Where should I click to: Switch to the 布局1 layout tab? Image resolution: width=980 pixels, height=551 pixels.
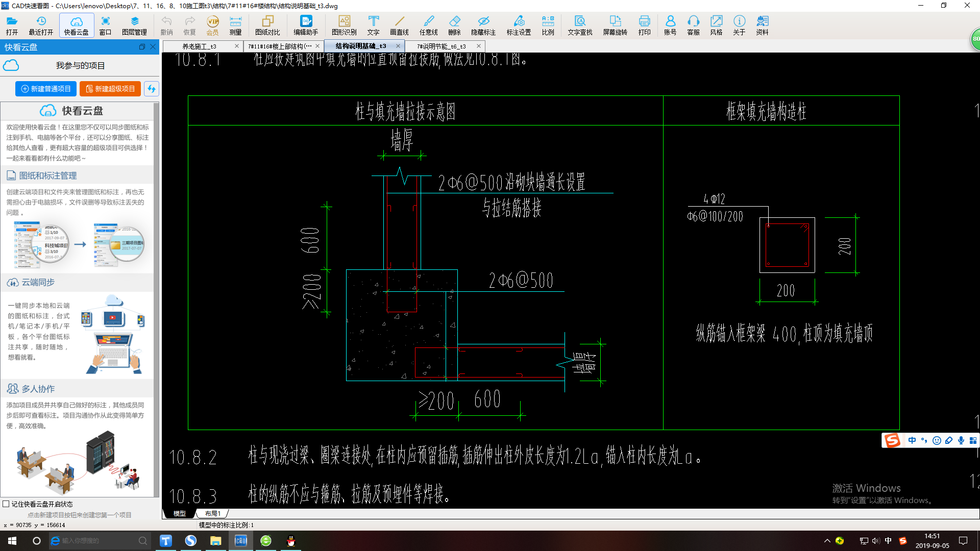212,513
